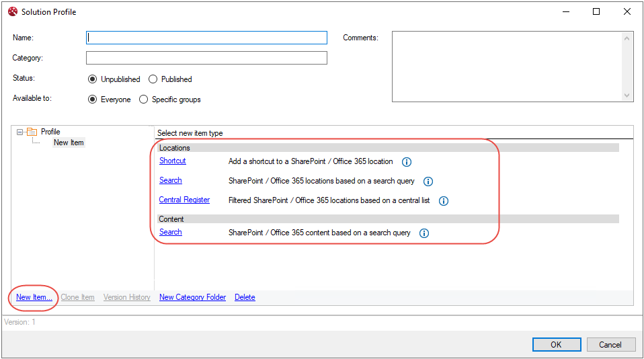Image resolution: width=644 pixels, height=359 pixels.
Task: Click the Solution Profile app icon in title bar
Action: pyautogui.click(x=12, y=11)
